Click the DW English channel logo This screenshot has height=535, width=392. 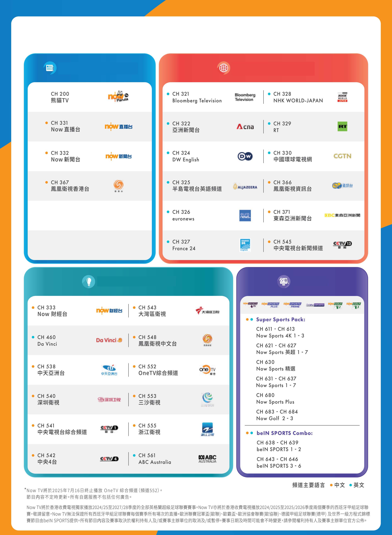245,156
